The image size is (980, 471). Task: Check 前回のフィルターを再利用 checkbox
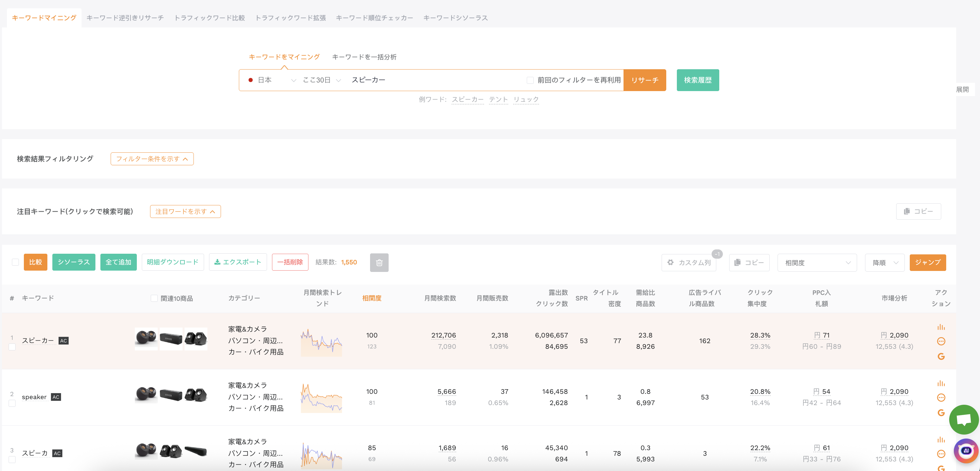530,80
